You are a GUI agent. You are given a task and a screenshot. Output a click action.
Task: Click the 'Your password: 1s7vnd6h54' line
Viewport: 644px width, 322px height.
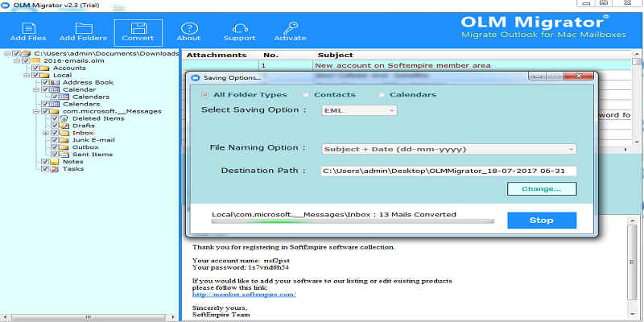pyautogui.click(x=241, y=267)
